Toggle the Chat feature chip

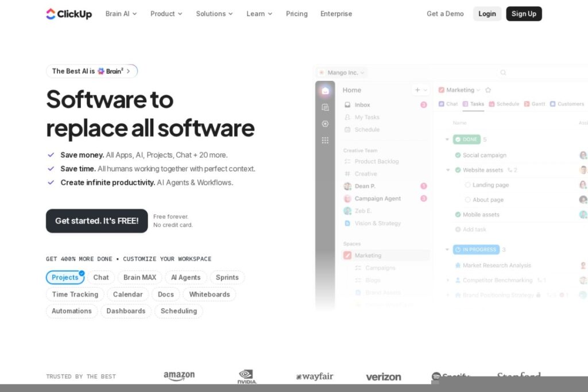click(x=101, y=277)
